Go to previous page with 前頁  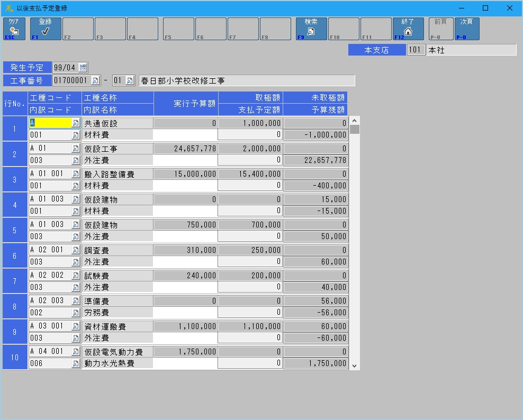pos(440,29)
